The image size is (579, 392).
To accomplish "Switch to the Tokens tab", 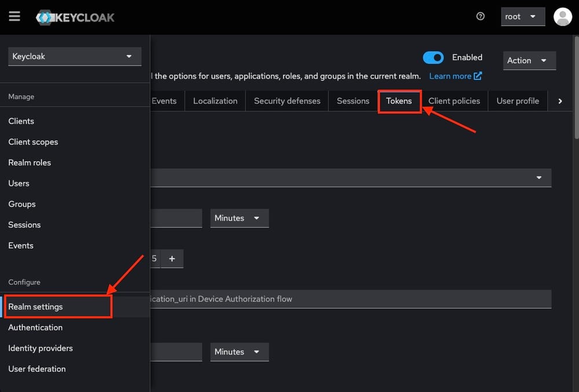I will coord(399,101).
